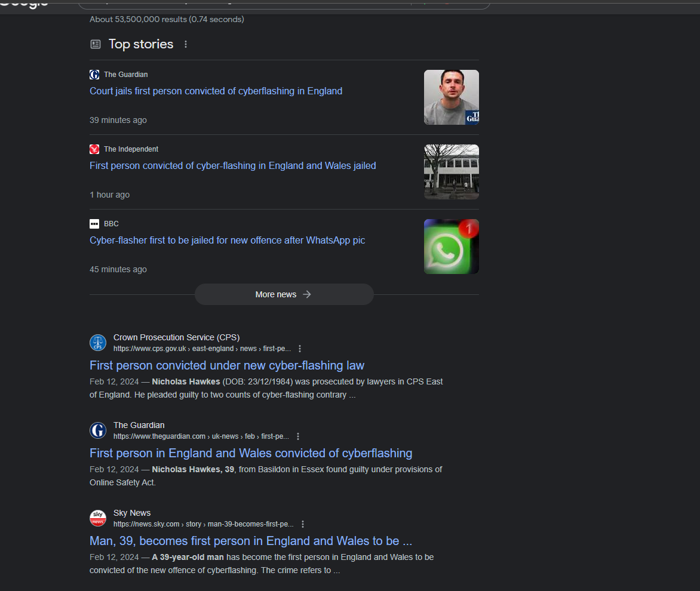Click The Guardian icon in search results

click(x=98, y=430)
